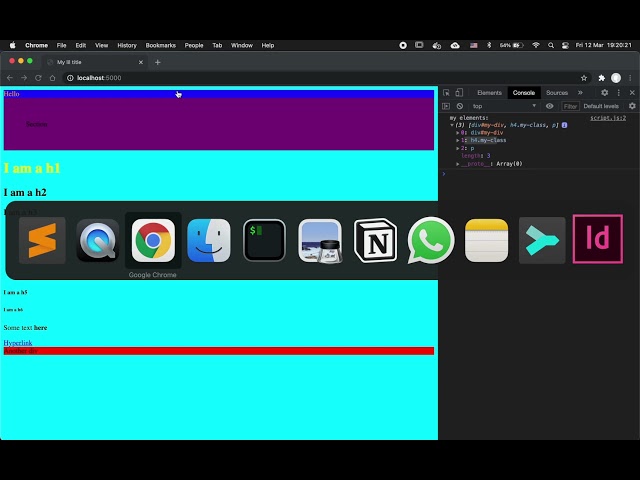Screen dimensions: 640x480
Task: Pick the Terminal app icon
Action: tap(264, 241)
